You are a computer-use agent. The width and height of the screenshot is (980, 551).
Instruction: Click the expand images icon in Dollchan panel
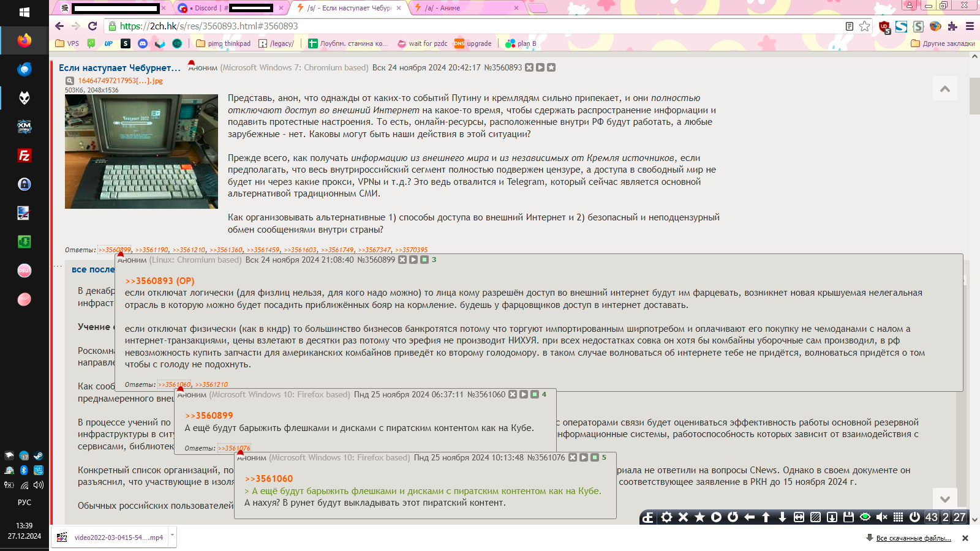[x=799, y=517]
